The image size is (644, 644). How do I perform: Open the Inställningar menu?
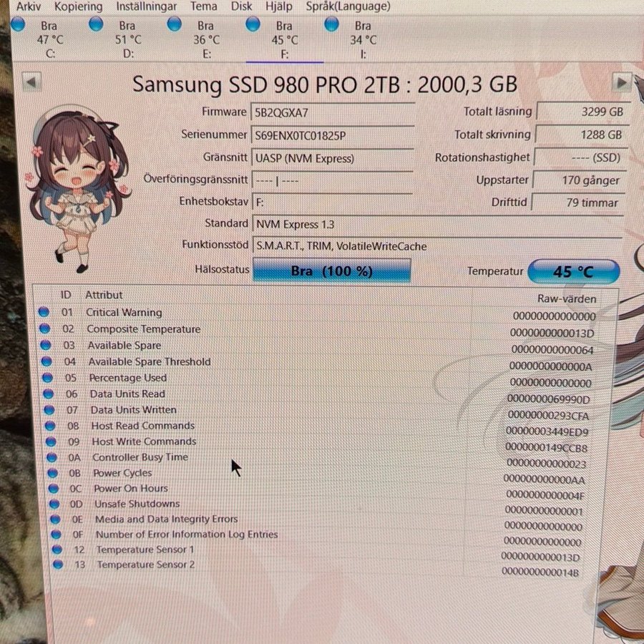147,6
